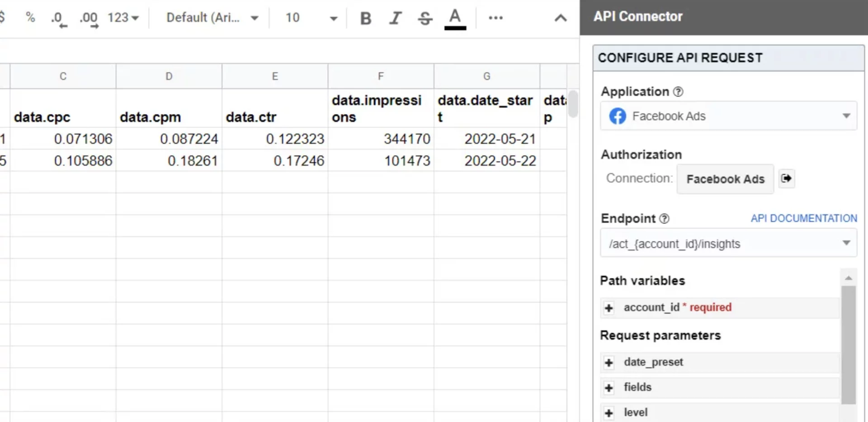Select the cell with 0.17246
The width and height of the screenshot is (868, 422).
[275, 160]
